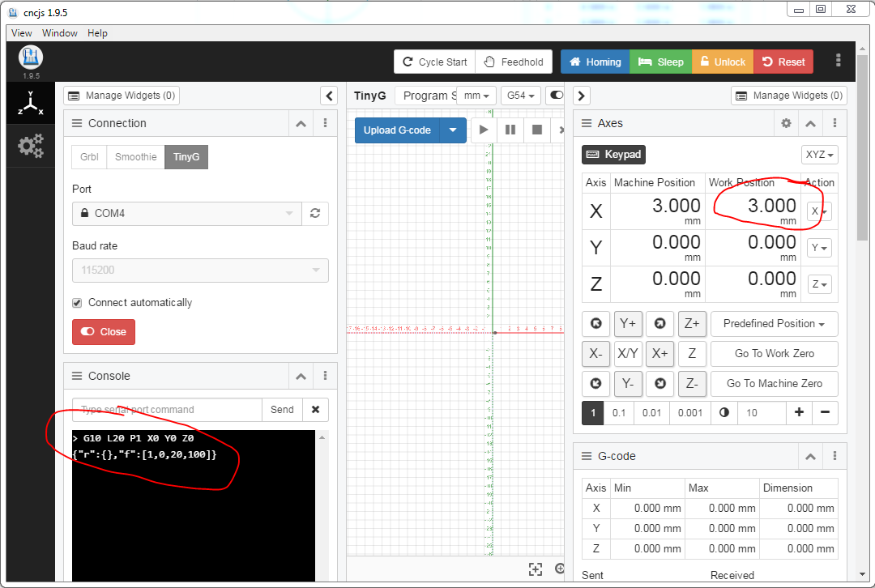Switch to the Grbl tab in Connection

88,157
